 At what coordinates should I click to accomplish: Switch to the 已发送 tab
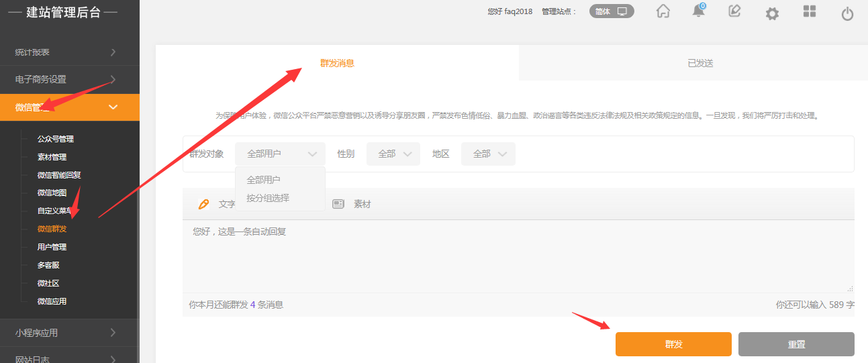click(x=700, y=63)
